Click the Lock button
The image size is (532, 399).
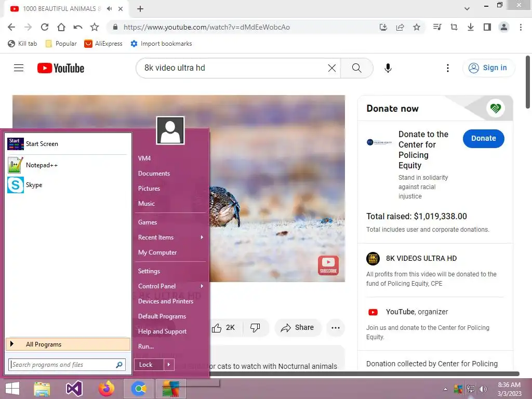[149, 365]
